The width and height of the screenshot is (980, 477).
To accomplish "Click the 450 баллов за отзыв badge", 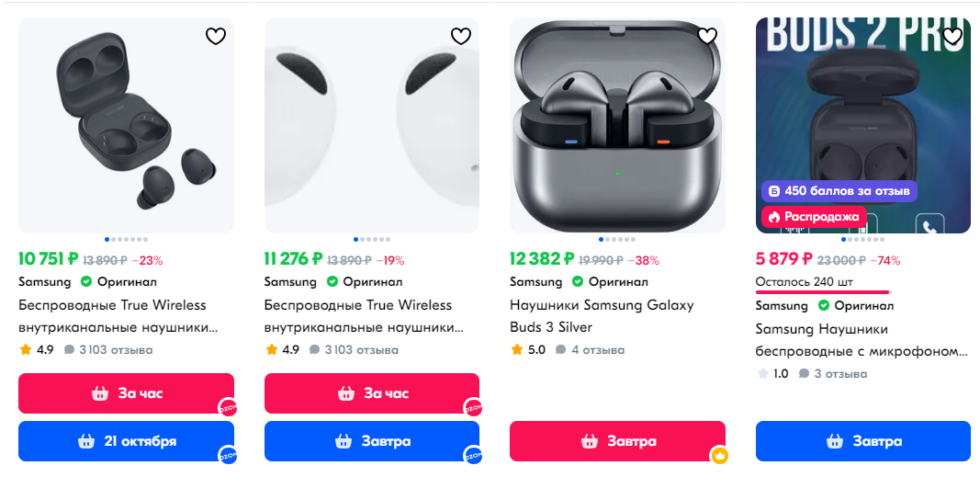I will [839, 191].
